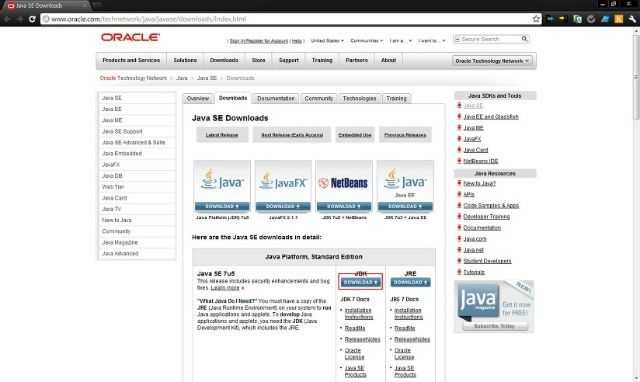Viewport: 640px width, 382px height.
Task: Click the JDK Download button
Action: (x=360, y=282)
